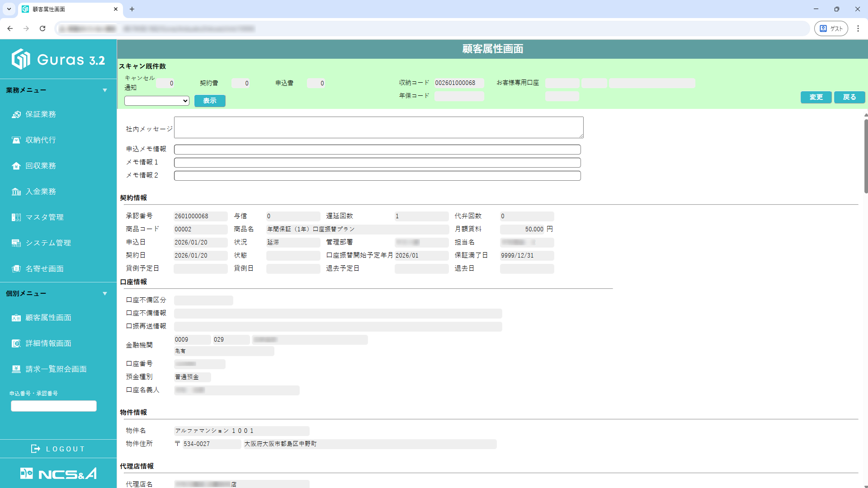Collapse the 業務メニュー section
Viewport: 868px width, 488px height.
click(105, 90)
